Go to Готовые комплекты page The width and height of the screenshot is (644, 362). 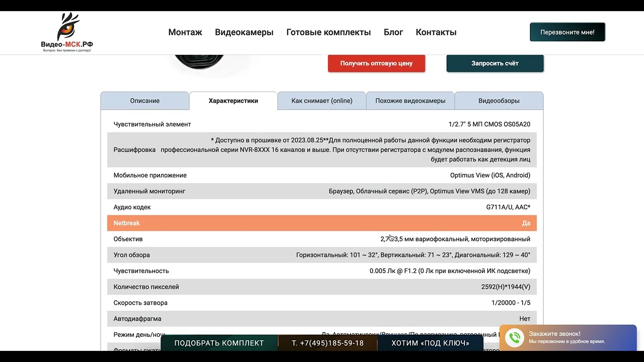tap(329, 32)
